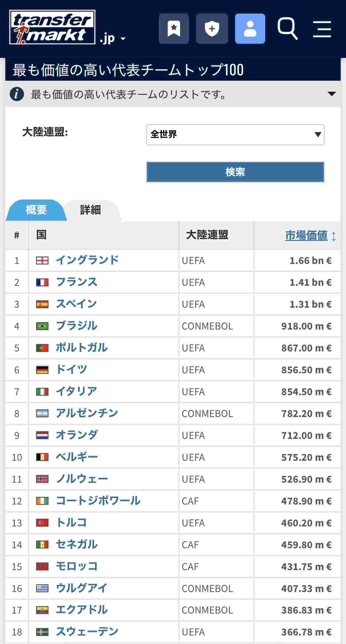
Task: Open the hamburger menu
Action: pos(322,29)
